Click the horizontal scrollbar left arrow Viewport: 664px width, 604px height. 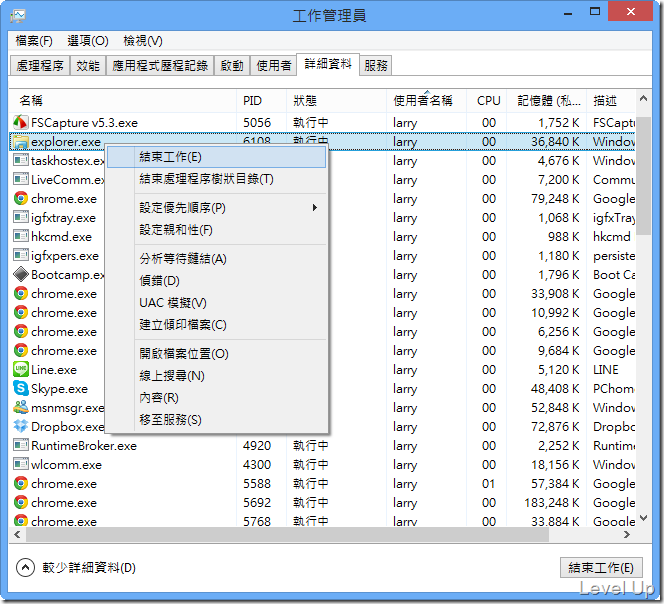coord(17,535)
